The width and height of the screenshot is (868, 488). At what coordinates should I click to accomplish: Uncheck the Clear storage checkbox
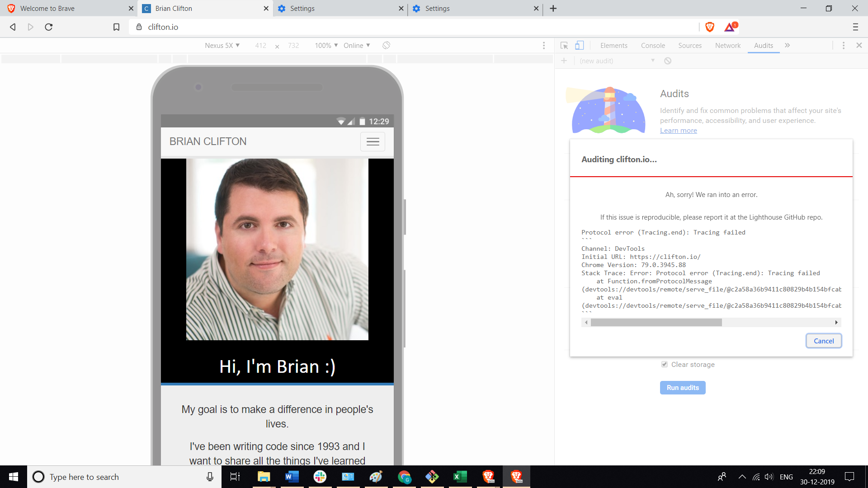pyautogui.click(x=664, y=364)
